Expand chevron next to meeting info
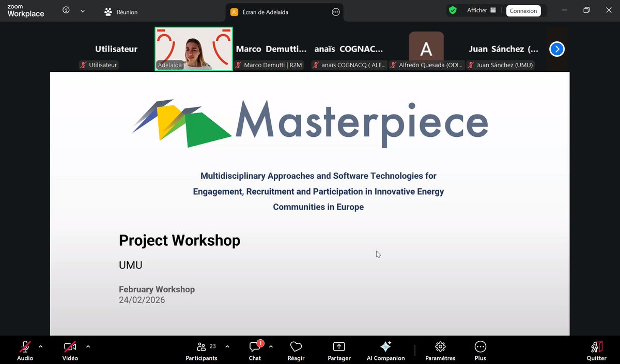620x364 pixels. 83,11
